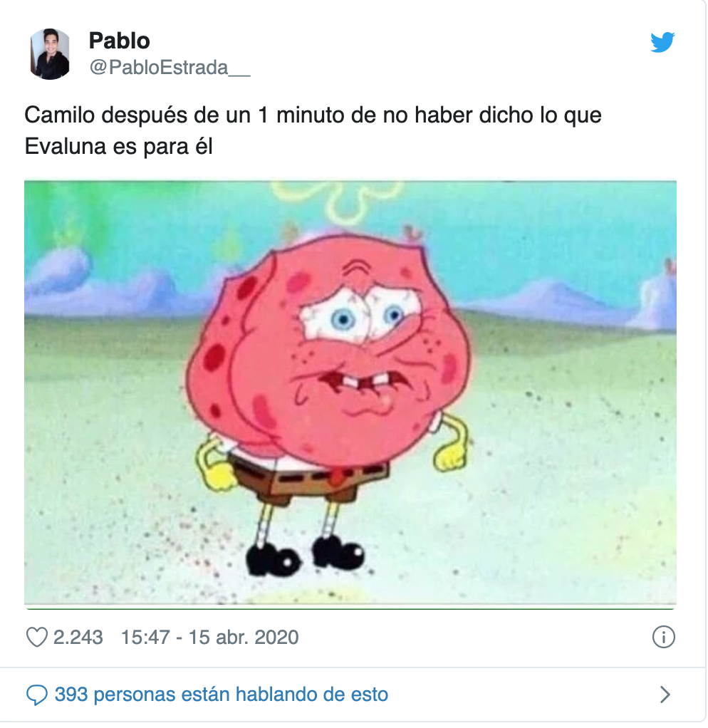Like the tweet with the heart icon
Image resolution: width=708 pixels, height=728 pixels.
pyautogui.click(x=36, y=637)
